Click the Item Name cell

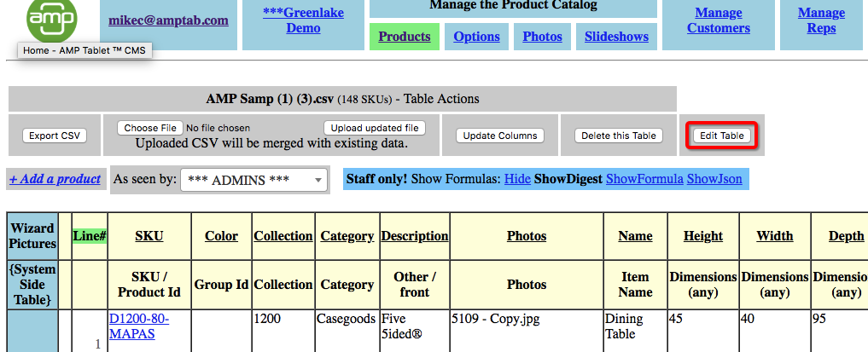pyautogui.click(x=635, y=285)
